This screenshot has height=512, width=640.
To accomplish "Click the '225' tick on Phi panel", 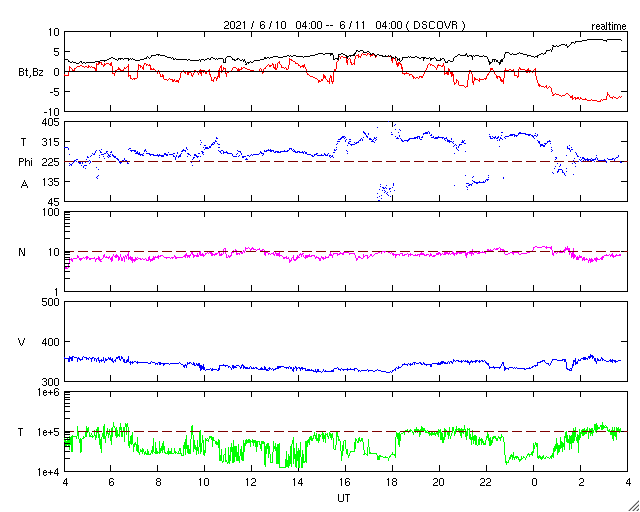I will click(51, 162).
